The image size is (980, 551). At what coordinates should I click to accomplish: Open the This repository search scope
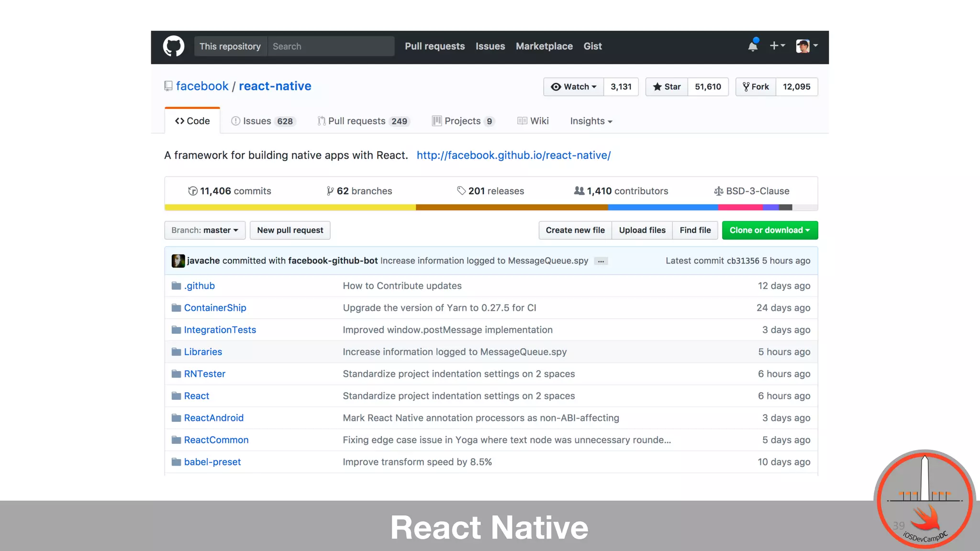230,46
